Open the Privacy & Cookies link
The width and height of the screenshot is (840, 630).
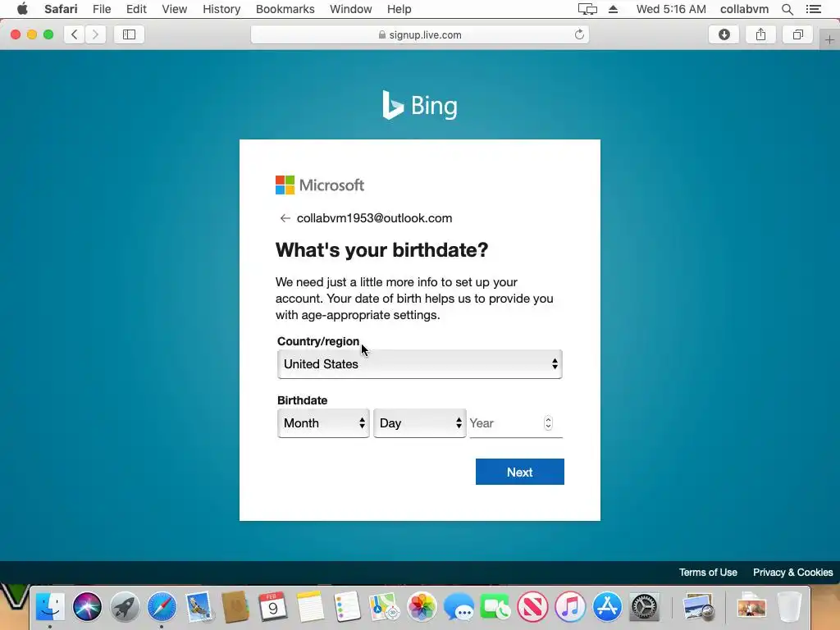tap(793, 572)
